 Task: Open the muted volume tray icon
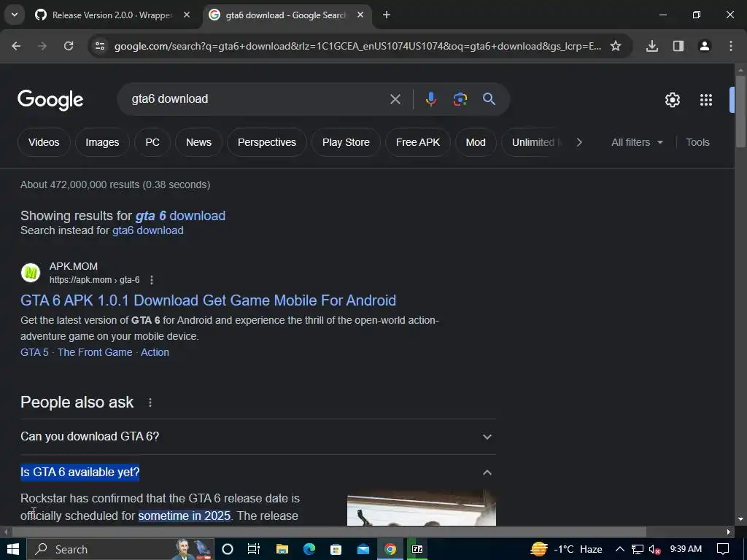pos(654,550)
